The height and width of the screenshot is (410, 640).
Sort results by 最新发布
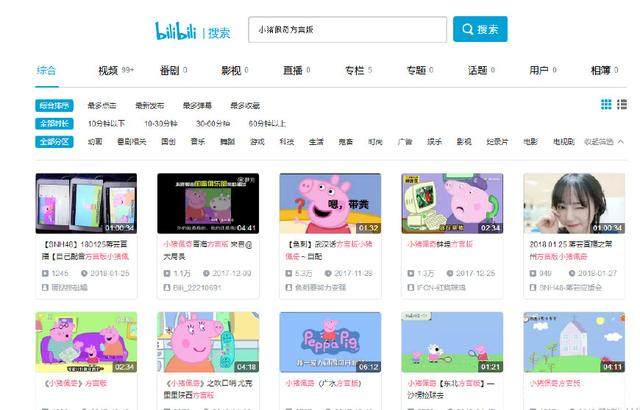tap(149, 105)
